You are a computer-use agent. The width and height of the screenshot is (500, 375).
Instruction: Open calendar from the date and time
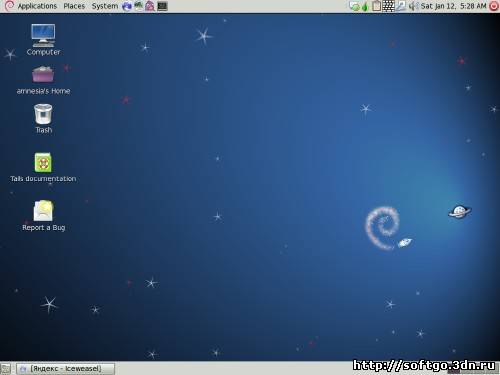pos(453,6)
